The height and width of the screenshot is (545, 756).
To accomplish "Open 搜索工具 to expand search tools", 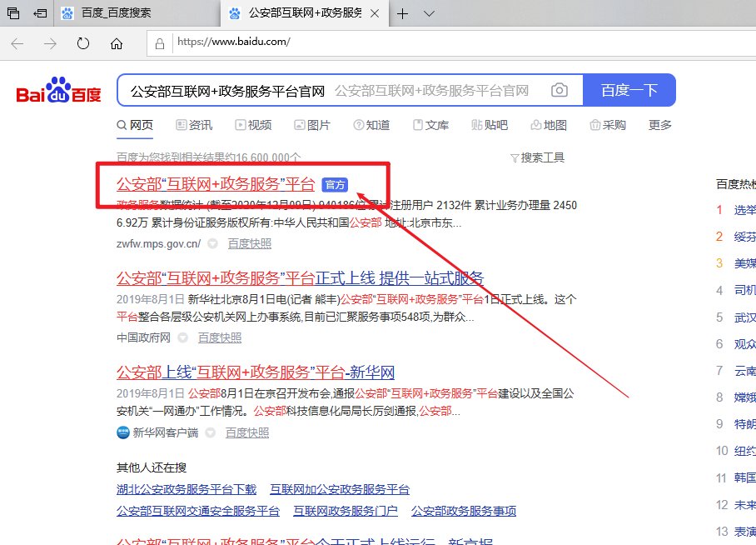I will [x=538, y=156].
